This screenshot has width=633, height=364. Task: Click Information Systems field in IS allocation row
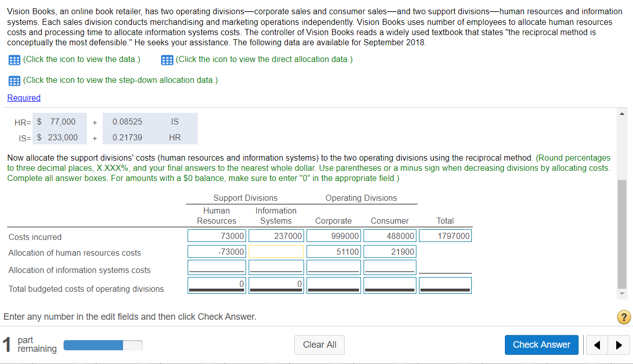(276, 267)
